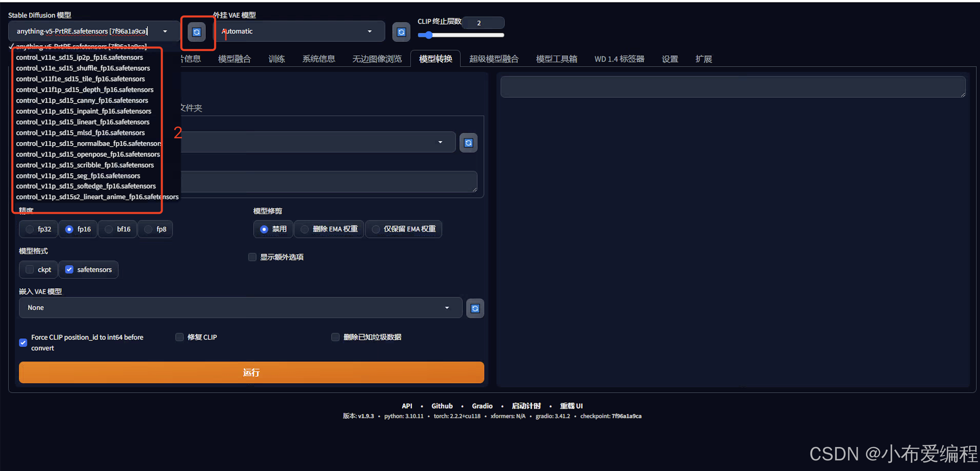Image resolution: width=980 pixels, height=471 pixels.
Task: Enable the ckpt model format checkbox
Action: (x=30, y=269)
